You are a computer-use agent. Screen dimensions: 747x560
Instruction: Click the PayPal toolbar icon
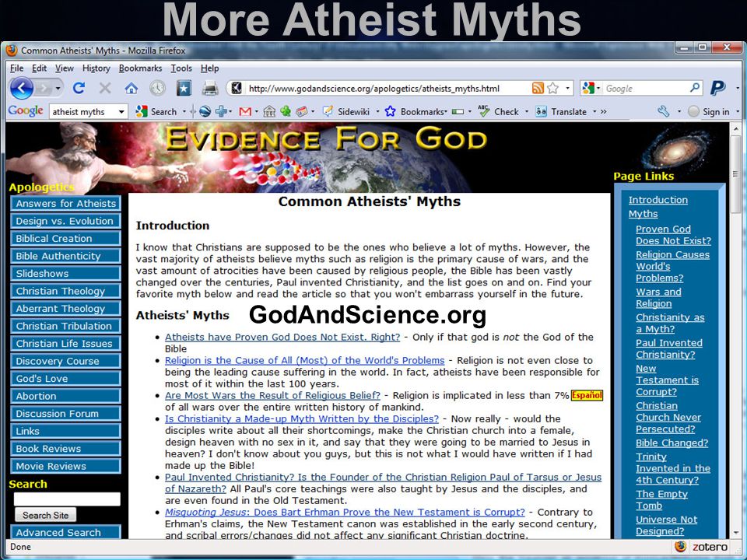[717, 88]
